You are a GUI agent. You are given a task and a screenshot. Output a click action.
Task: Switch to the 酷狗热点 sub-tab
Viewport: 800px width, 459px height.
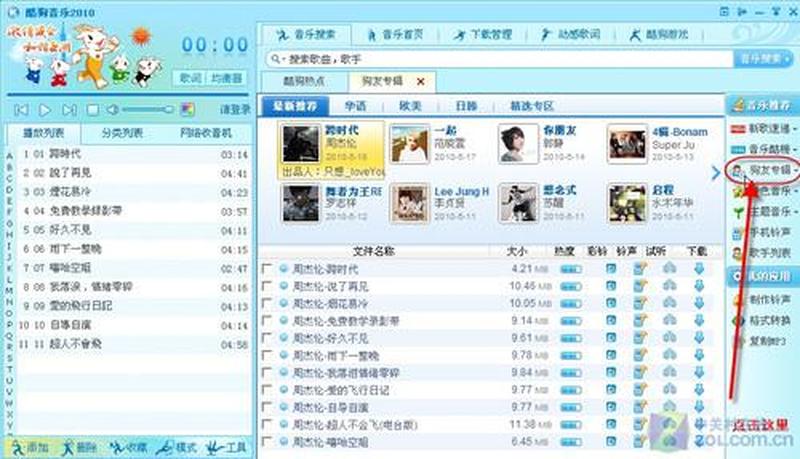coord(304,81)
